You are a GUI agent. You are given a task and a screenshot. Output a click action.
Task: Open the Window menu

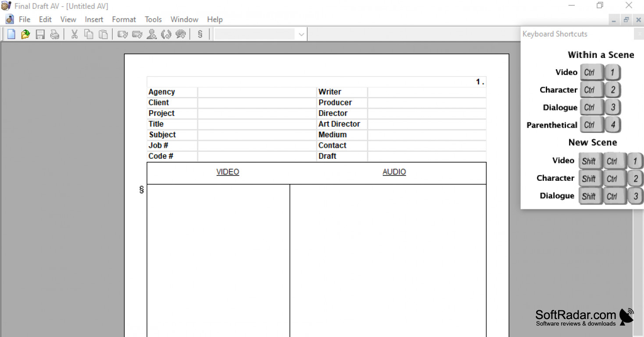[185, 19]
